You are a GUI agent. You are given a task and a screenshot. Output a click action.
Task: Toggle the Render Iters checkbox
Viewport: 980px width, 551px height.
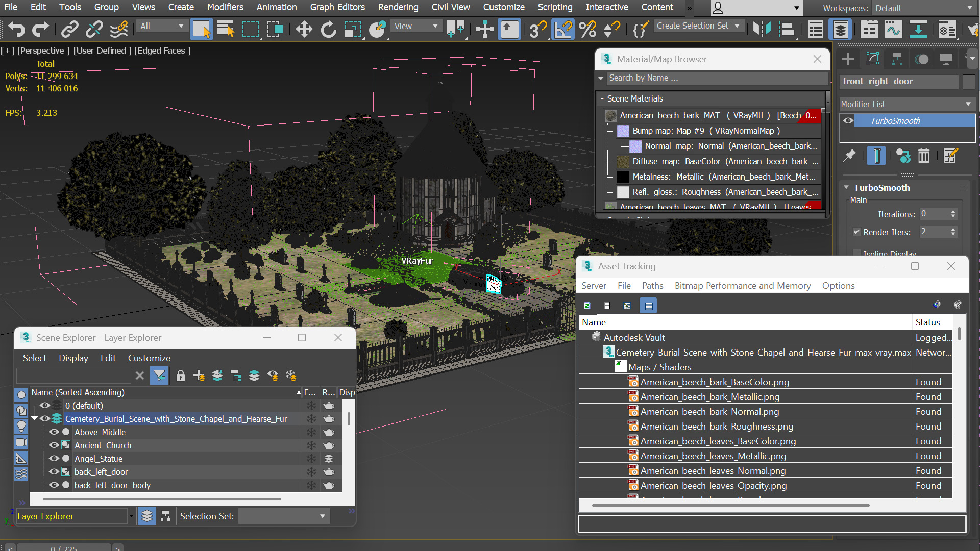pyautogui.click(x=857, y=232)
